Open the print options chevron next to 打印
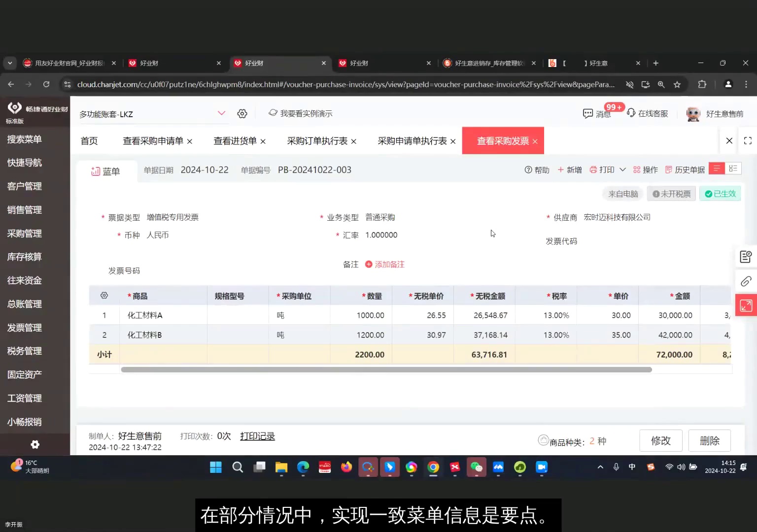757x532 pixels. coord(621,169)
